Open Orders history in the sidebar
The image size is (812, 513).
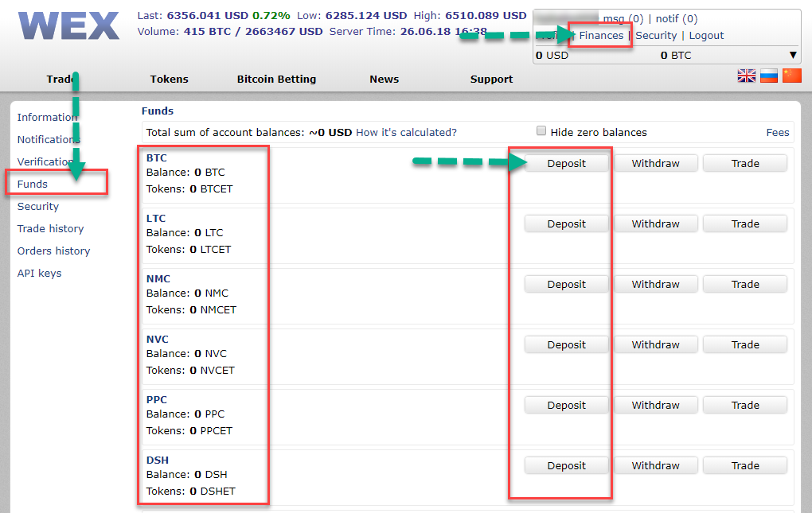point(53,251)
